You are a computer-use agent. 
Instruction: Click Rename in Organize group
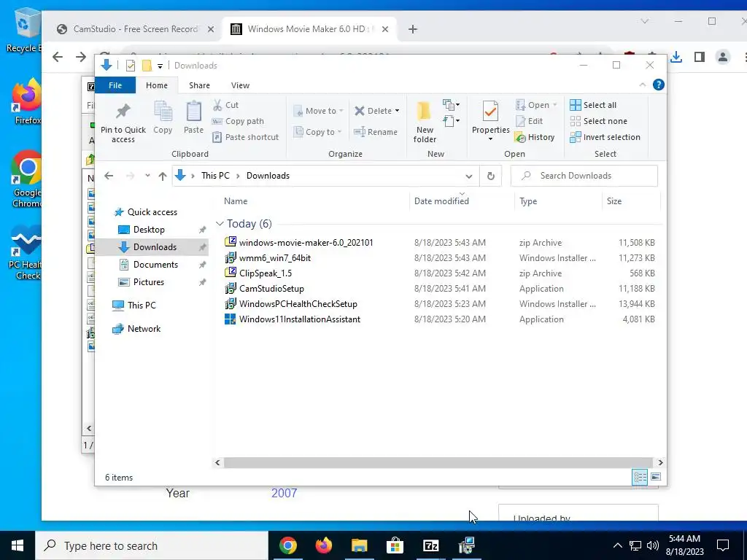376,132
